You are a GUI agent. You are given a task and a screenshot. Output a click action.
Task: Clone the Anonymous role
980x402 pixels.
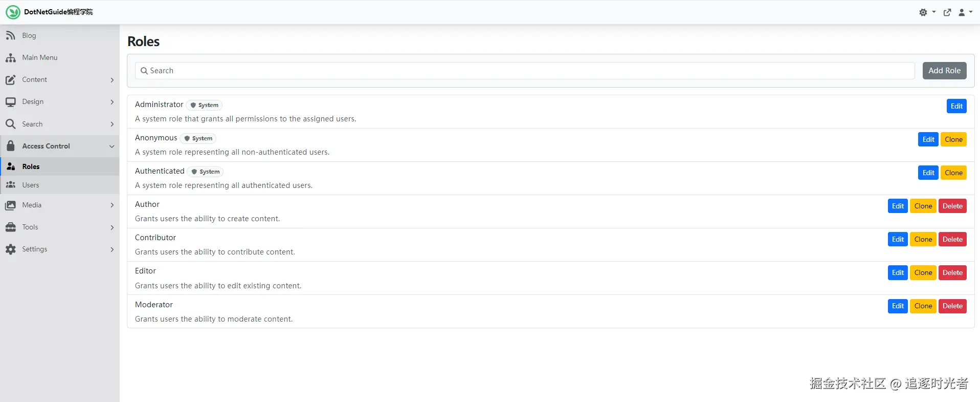click(x=953, y=139)
